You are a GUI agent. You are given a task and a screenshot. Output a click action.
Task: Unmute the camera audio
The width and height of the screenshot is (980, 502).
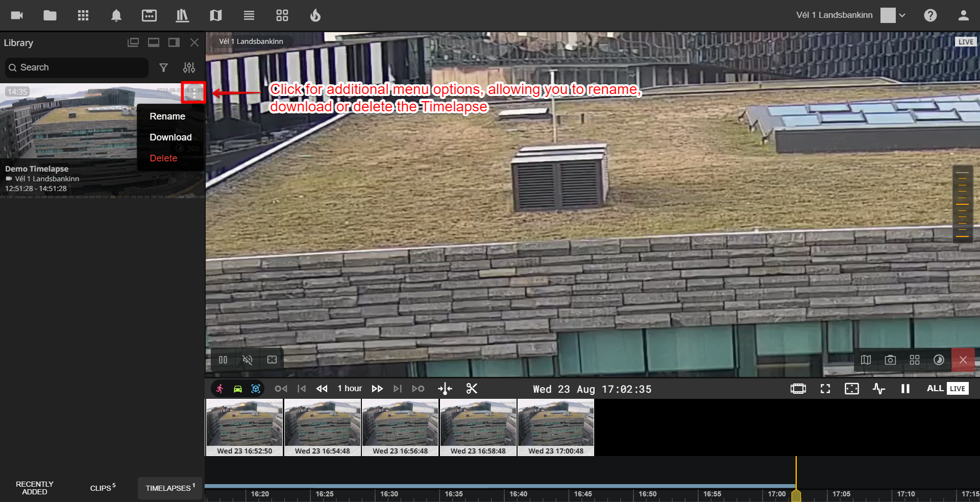pos(248,360)
